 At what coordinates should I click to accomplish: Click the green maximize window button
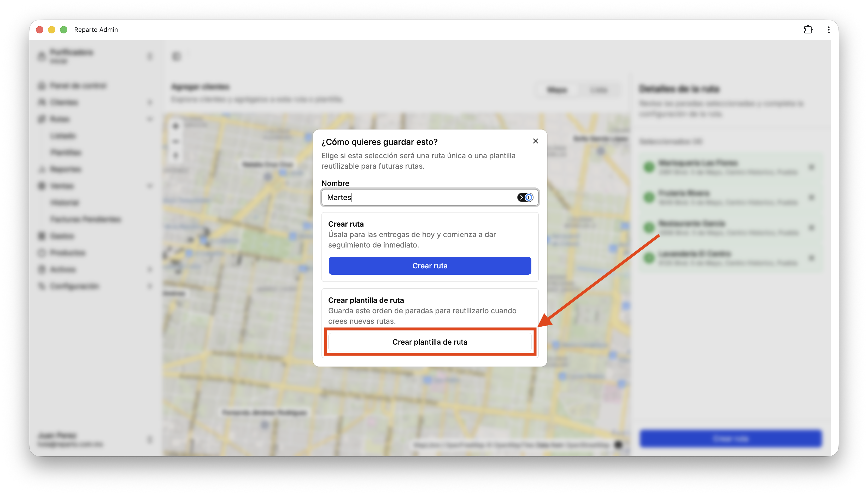[63, 30]
